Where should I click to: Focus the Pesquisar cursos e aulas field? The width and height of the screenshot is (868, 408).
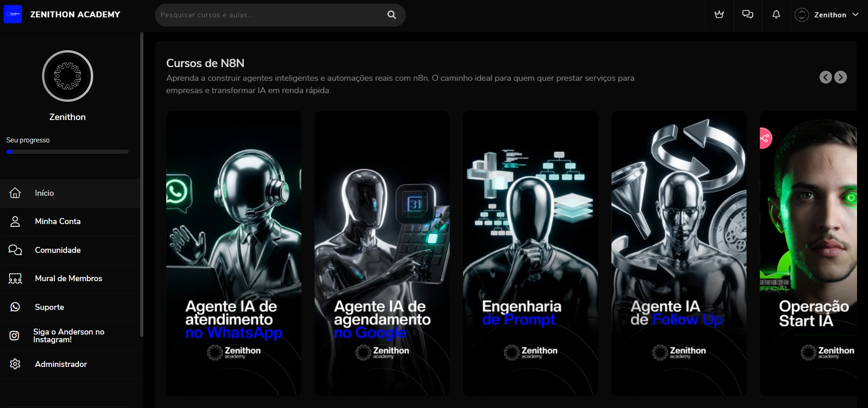[x=272, y=15]
